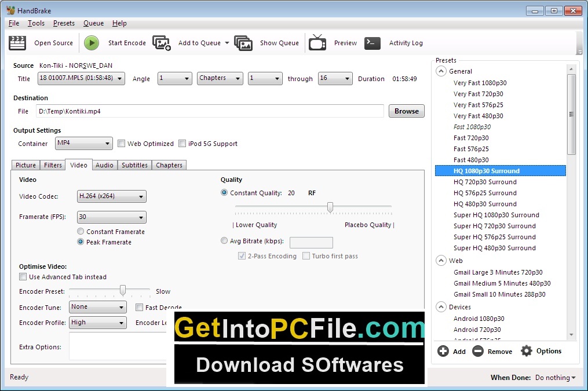Viewport: 588px width, 391px height.
Task: Click the Activity Log terminal icon
Action: click(372, 43)
